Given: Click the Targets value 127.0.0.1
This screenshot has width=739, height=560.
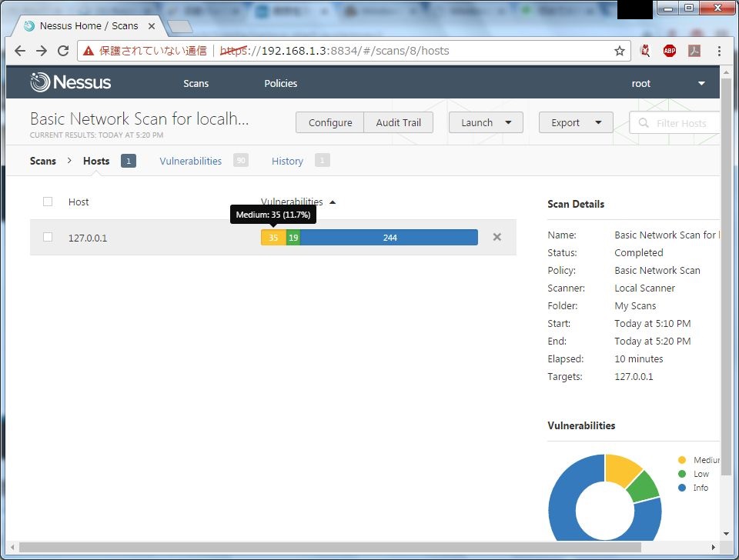Looking at the screenshot, I should click(x=634, y=377).
